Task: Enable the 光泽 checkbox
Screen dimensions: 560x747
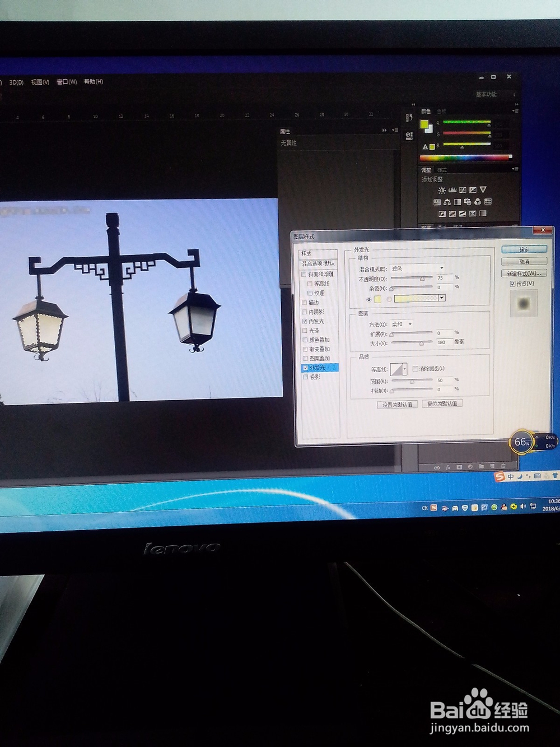Action: point(305,331)
